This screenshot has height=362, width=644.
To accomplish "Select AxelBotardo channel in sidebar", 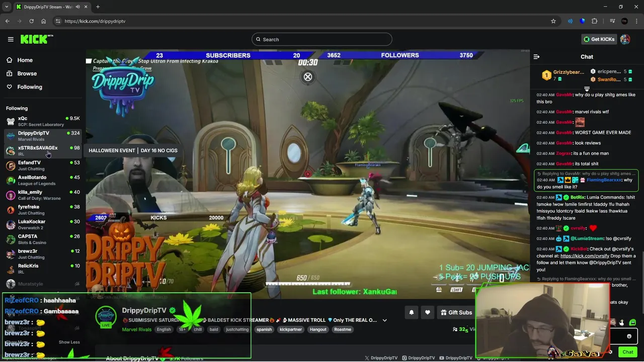I will 43,180.
